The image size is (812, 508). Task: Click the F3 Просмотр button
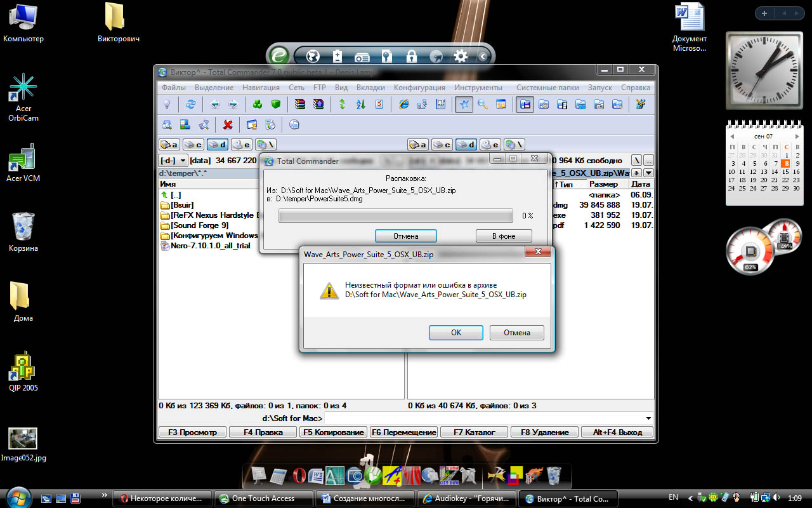point(192,432)
